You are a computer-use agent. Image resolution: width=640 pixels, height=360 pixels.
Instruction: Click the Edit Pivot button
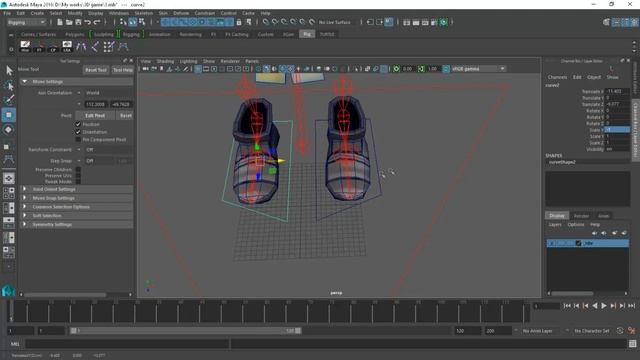point(95,116)
